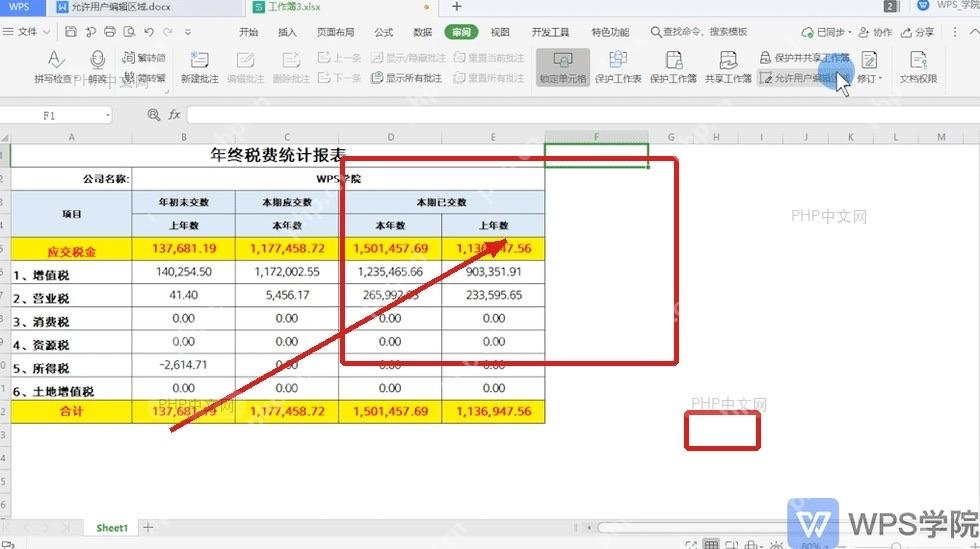The image size is (980, 549).
Task: Select the cell showing 1,235,465.66
Action: coord(390,272)
